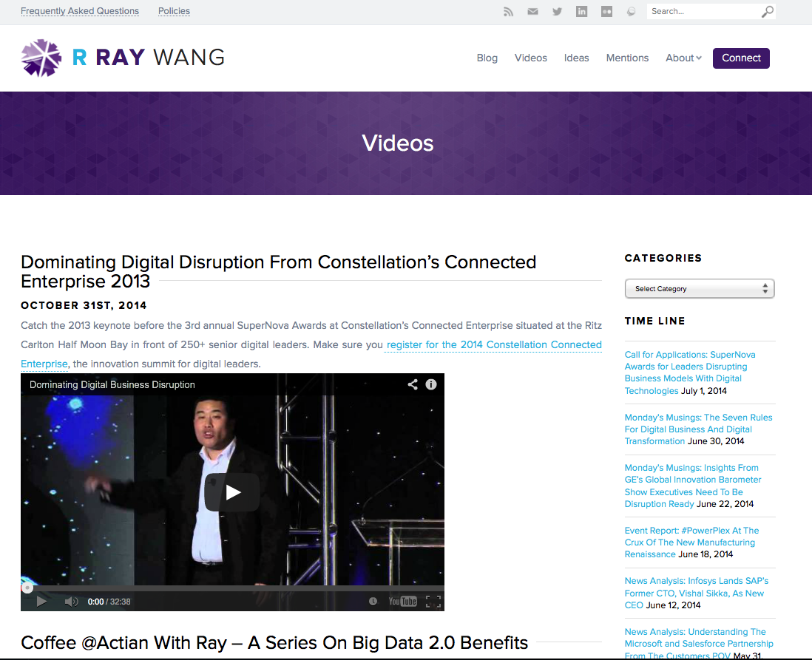Open video on YouTube via logo

402,602
